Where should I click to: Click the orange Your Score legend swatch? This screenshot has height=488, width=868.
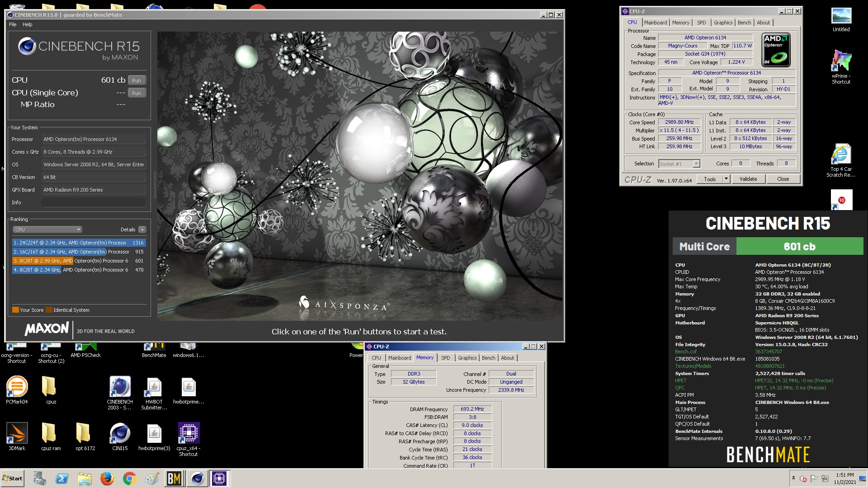click(15, 310)
